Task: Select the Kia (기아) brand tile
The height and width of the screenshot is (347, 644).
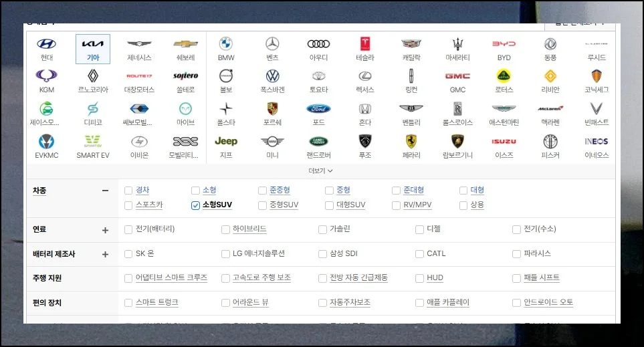Action: [x=92, y=48]
